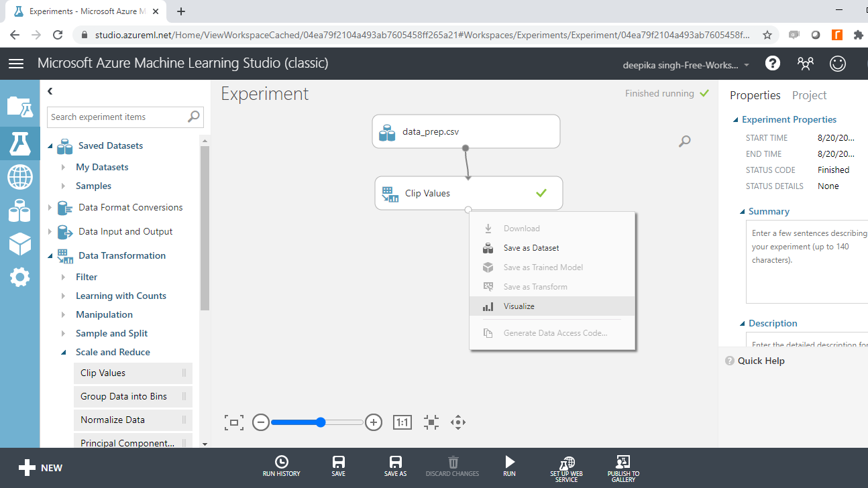Image resolution: width=868 pixels, height=488 pixels.
Task: Collapse the module palette with left chevron
Action: pos(50,91)
